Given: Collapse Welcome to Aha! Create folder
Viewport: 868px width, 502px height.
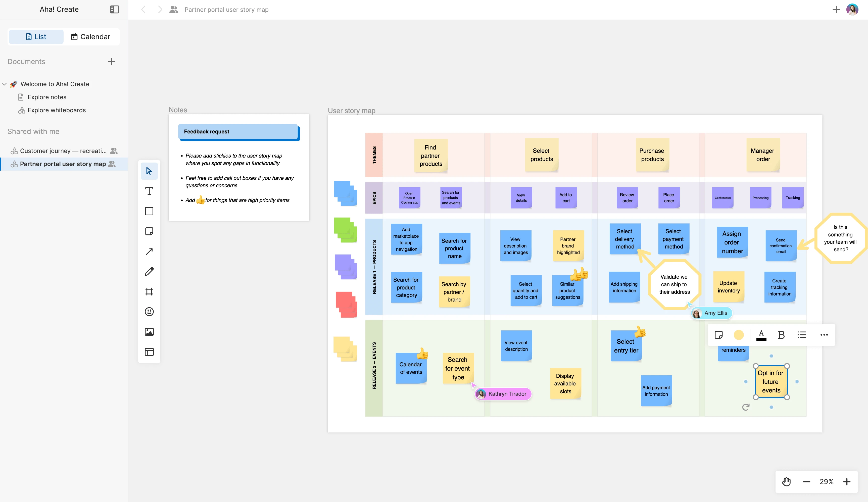Looking at the screenshot, I should 5,84.
